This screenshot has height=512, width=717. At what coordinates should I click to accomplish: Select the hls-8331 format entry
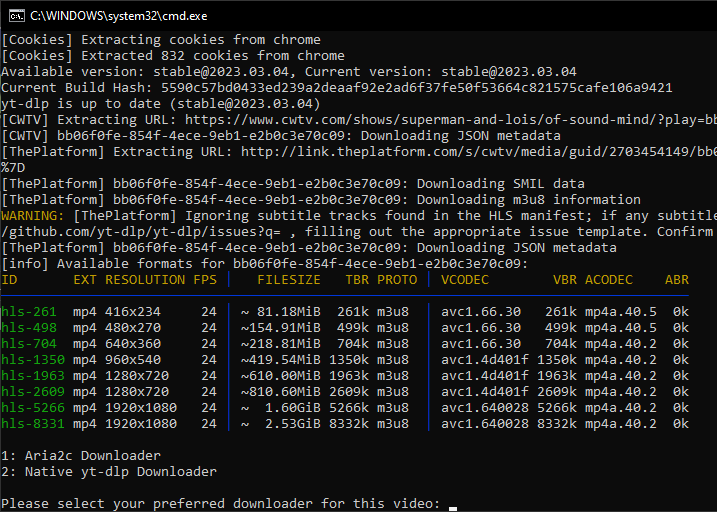coord(345,424)
